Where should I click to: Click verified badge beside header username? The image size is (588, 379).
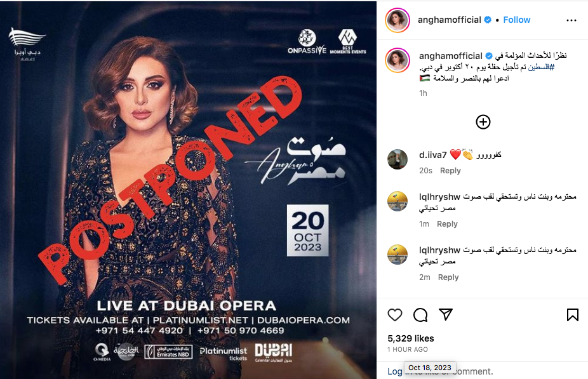pos(488,20)
